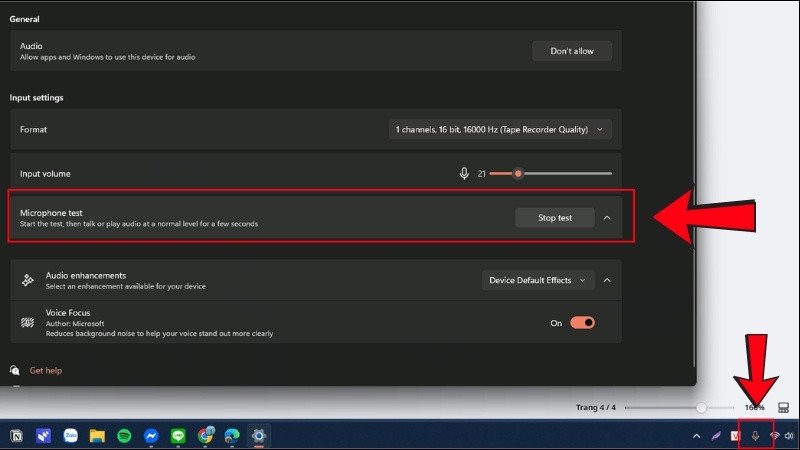Screen dimensions: 800x450
Task: Show hidden system tray icons
Action: [696, 436]
